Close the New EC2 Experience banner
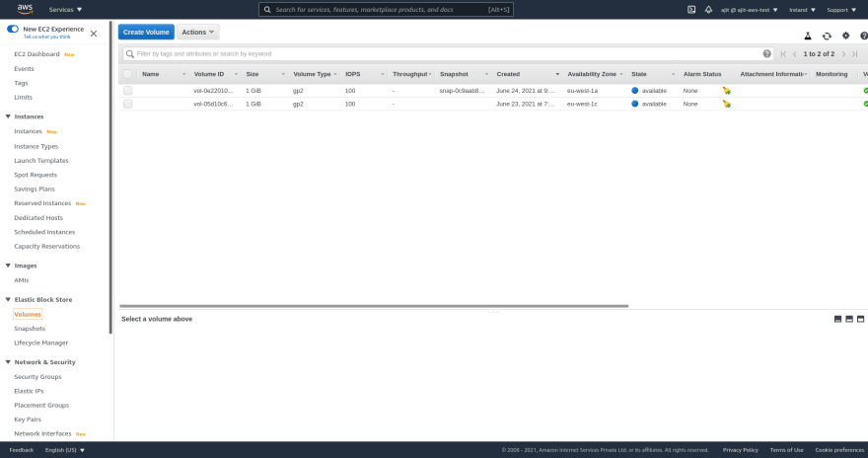Viewport: 868px width, 458px height. coord(94,34)
